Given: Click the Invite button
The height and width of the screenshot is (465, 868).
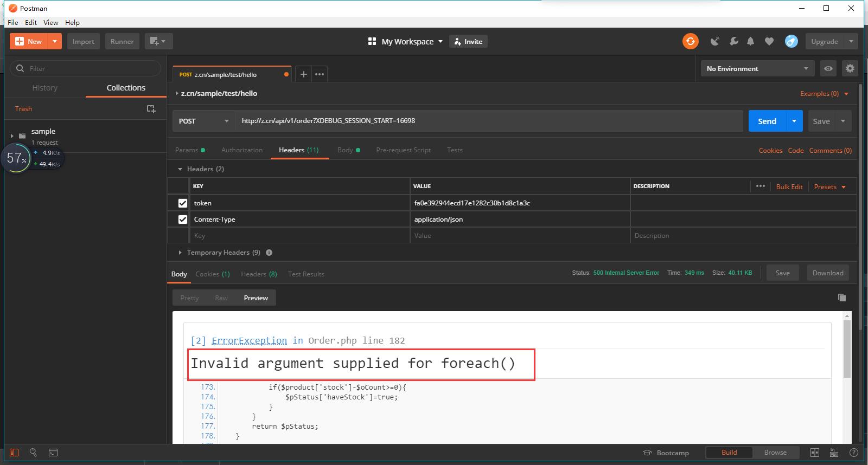Looking at the screenshot, I should click(x=468, y=41).
